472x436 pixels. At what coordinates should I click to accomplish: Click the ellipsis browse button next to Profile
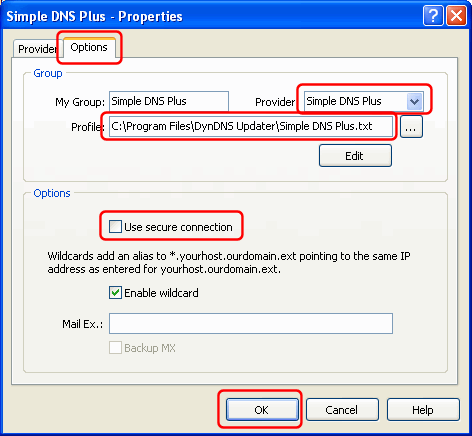[x=411, y=126]
